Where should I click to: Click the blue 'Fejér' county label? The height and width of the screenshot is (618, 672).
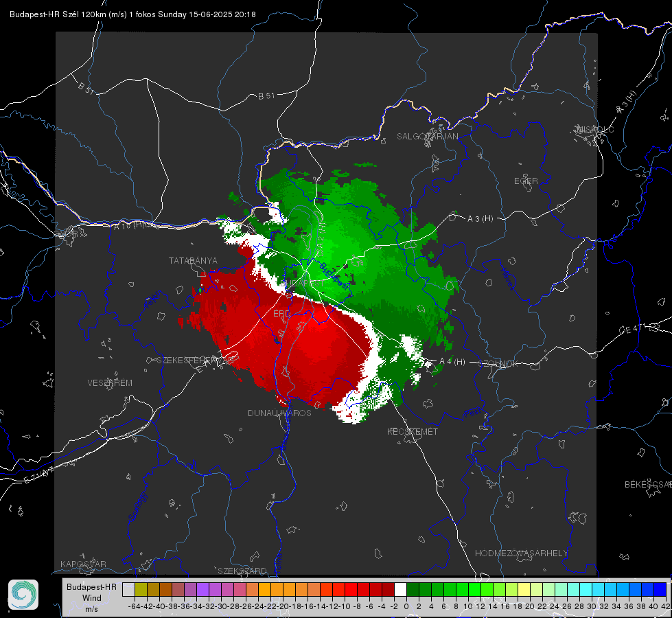coord(154,300)
